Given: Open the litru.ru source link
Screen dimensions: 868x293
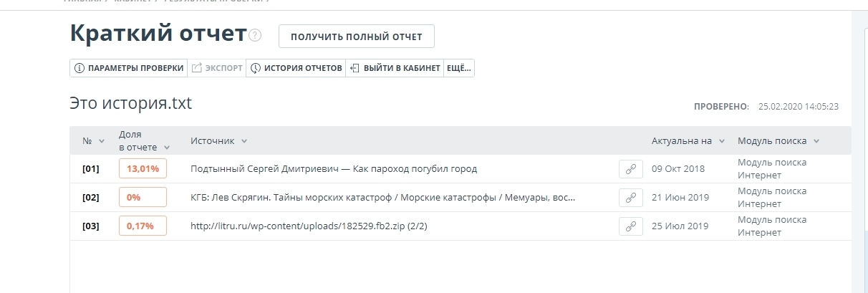Looking at the screenshot, I should tap(314, 226).
